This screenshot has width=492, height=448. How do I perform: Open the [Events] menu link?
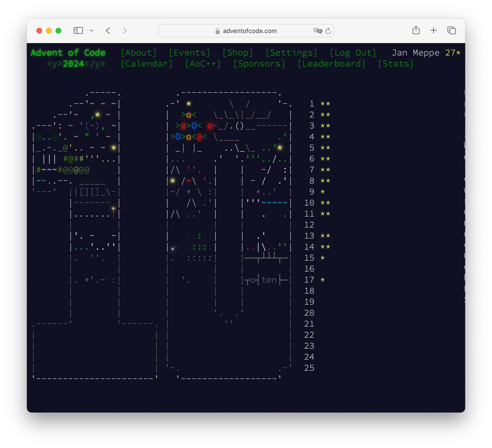[189, 53]
